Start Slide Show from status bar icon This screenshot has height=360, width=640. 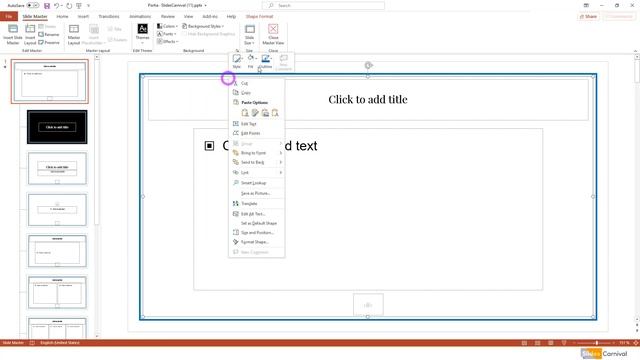tap(564, 343)
